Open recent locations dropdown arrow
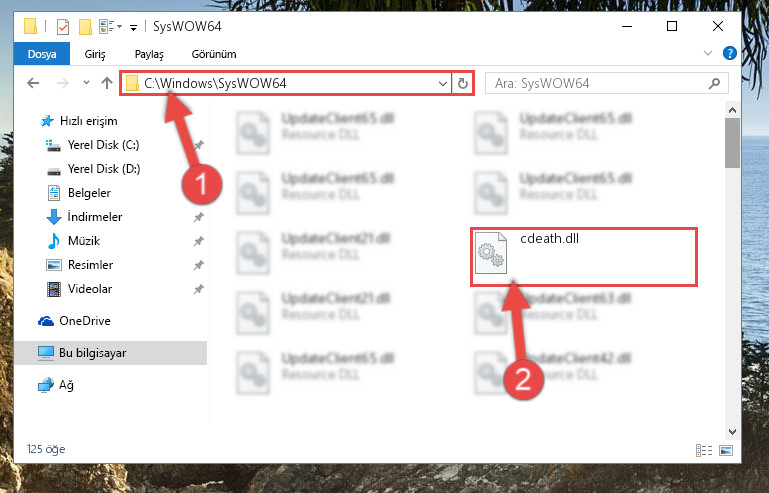 pyautogui.click(x=86, y=83)
